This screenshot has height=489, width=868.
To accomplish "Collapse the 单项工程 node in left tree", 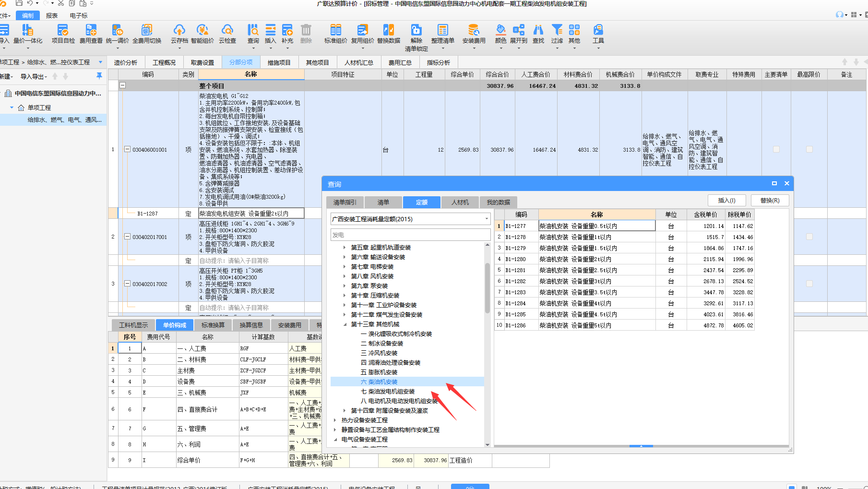I will click(12, 107).
